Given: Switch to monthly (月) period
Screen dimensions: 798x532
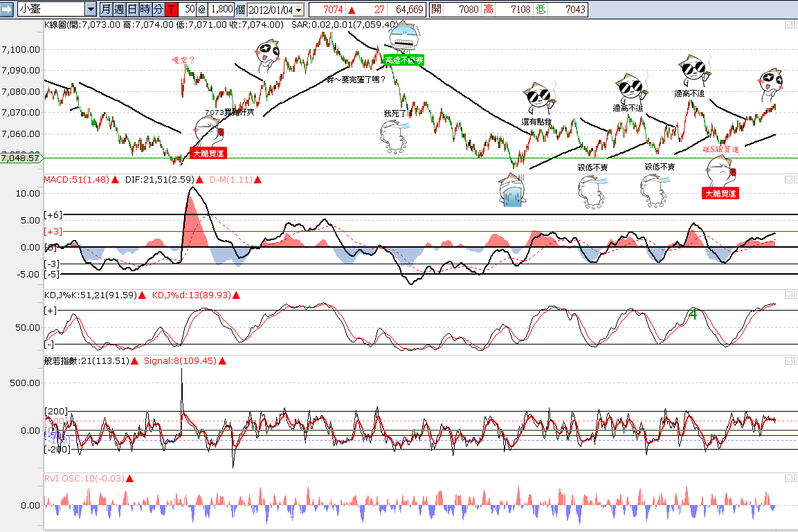Looking at the screenshot, I should click(x=105, y=9).
